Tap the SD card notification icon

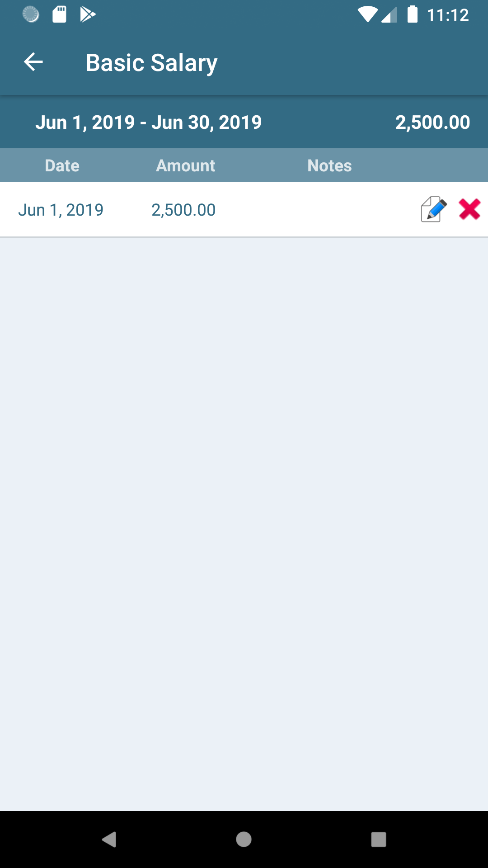59,14
